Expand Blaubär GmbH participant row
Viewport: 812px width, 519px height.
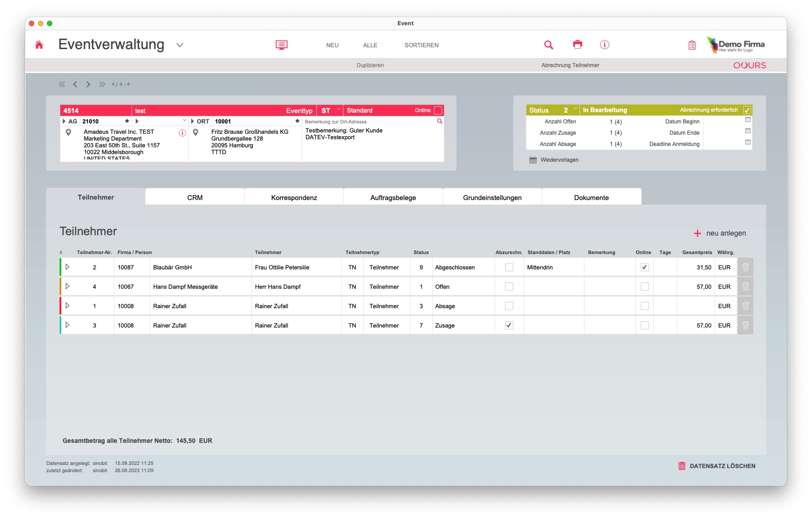tap(67, 267)
